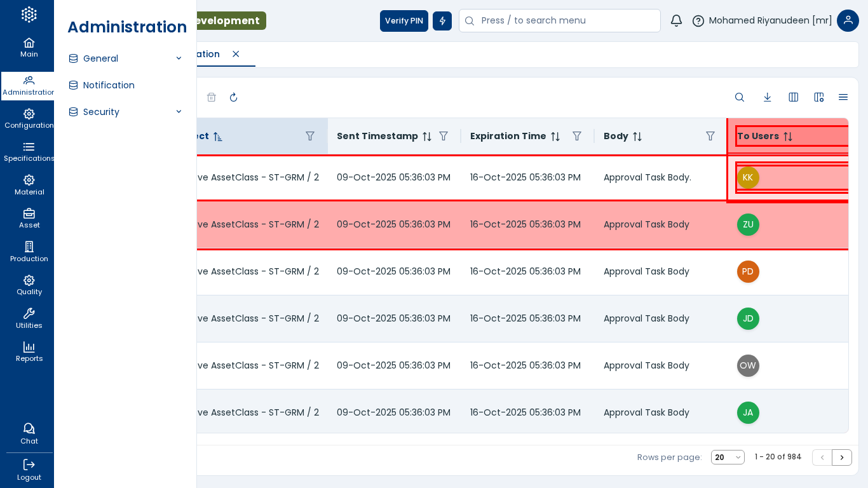Click the user profile avatar icon
The height and width of the screenshot is (488, 868).
pos(848,21)
